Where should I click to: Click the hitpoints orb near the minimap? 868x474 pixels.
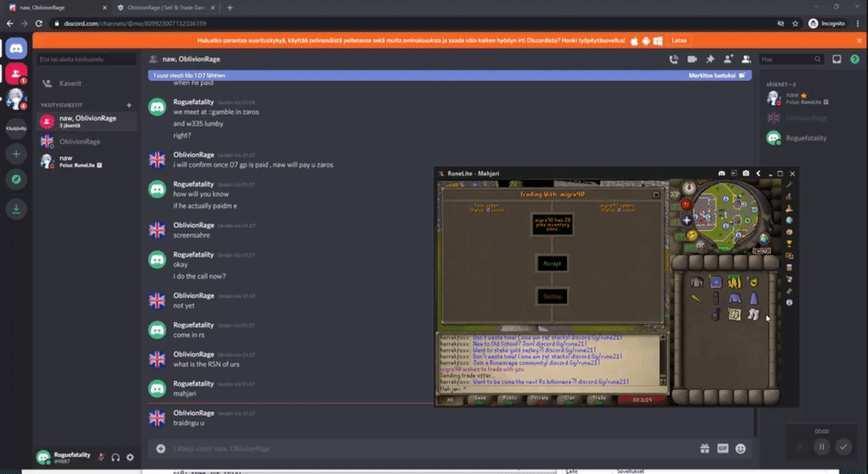click(686, 204)
